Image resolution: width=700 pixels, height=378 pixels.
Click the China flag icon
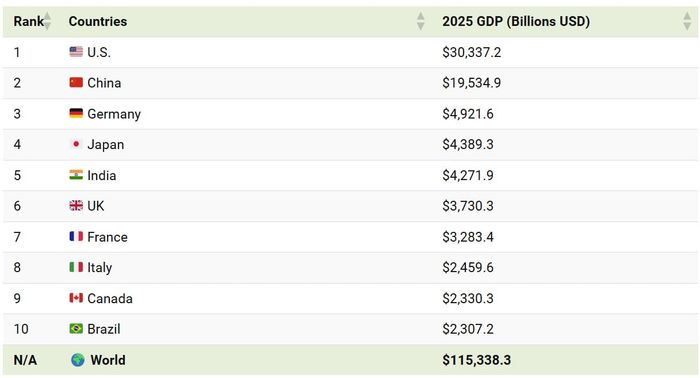pos(76,83)
